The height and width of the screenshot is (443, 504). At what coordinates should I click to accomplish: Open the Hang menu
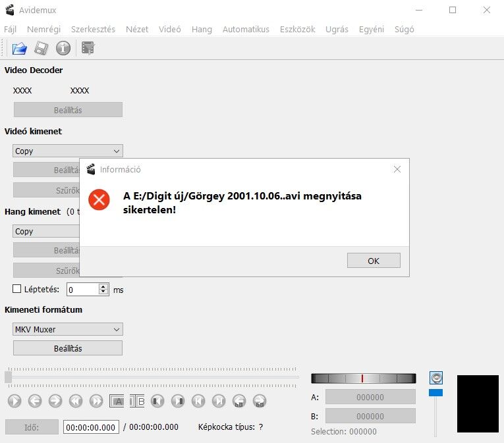click(x=202, y=29)
